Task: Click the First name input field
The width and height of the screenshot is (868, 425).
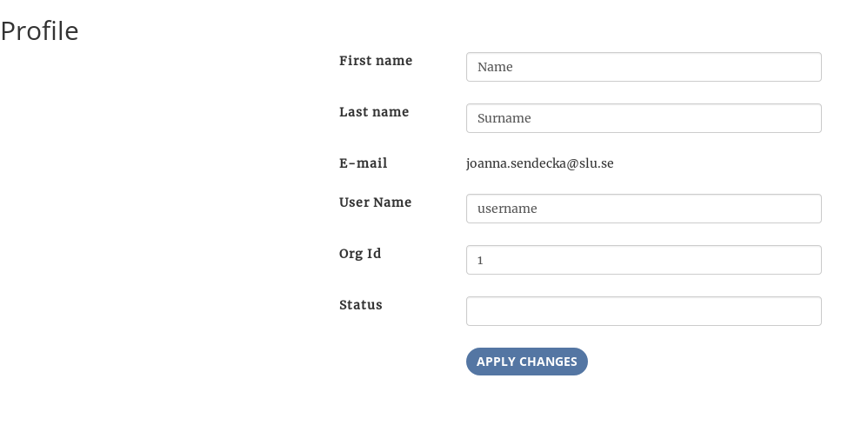Action: click(644, 67)
